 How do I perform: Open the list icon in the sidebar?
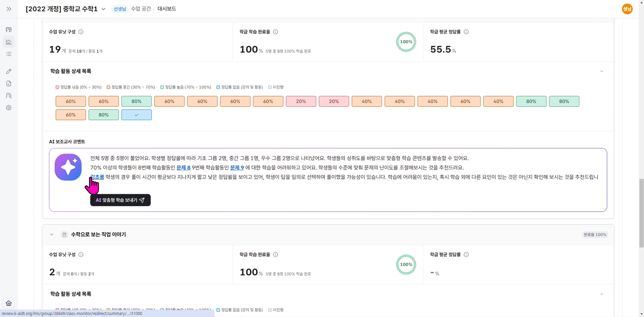[9, 54]
